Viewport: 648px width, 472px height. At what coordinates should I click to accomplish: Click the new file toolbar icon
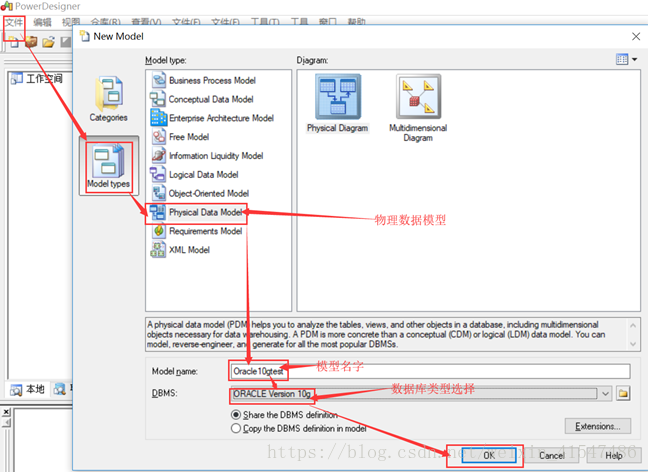pyautogui.click(x=13, y=41)
